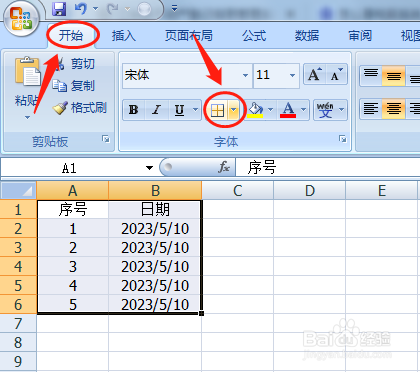
Task: Select the cell with value 3 in column A
Action: click(x=73, y=267)
